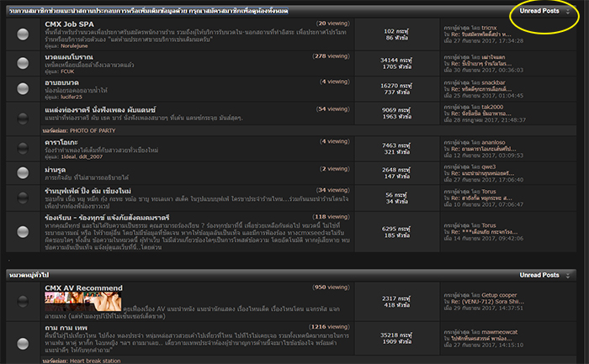Image resolution: width=589 pixels, height=364 pixels.
Task: Click the '7463' posts count cell
Action: 396,149
